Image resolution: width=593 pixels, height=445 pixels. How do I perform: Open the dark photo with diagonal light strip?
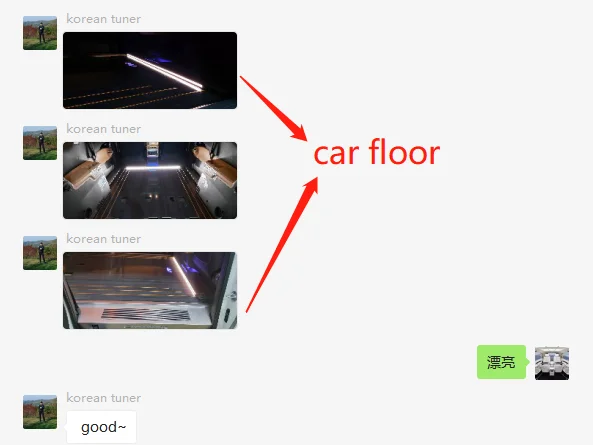tap(150, 70)
